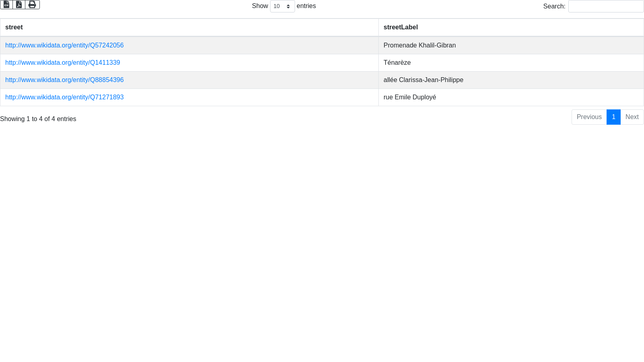Screen dimensions: 644x362
Task: Click the Showing 1 to 4 entries info
Action: click(x=38, y=119)
